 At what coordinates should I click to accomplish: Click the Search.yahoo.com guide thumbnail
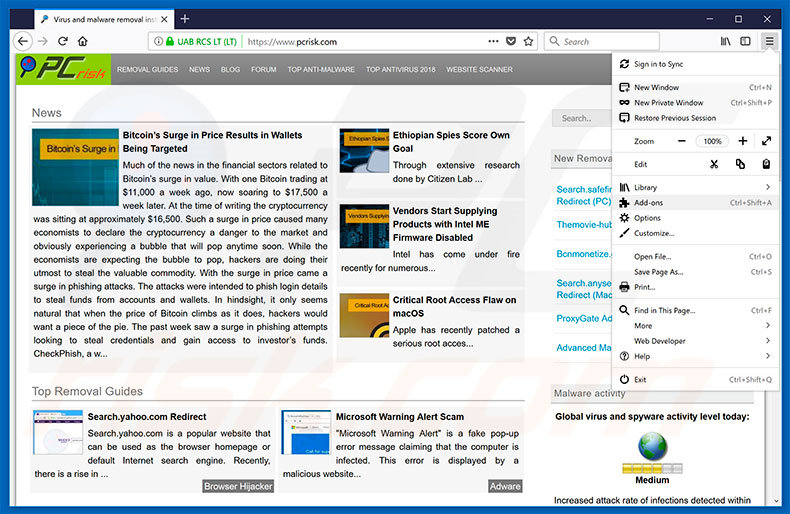pyautogui.click(x=58, y=432)
